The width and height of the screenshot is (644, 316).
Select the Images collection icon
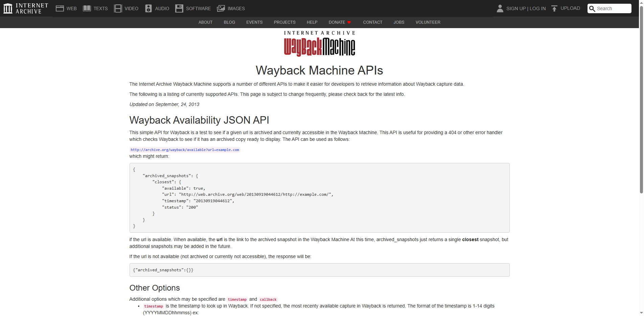click(x=221, y=8)
